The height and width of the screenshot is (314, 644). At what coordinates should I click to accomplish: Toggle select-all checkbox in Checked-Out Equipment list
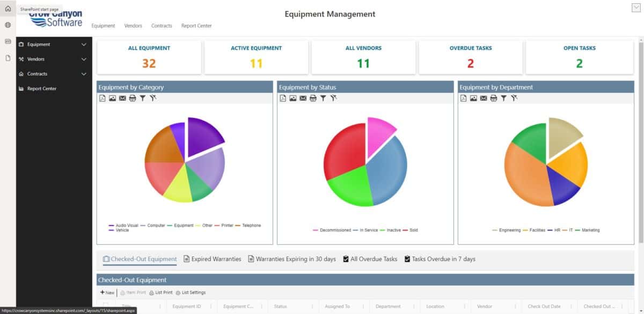(106, 306)
